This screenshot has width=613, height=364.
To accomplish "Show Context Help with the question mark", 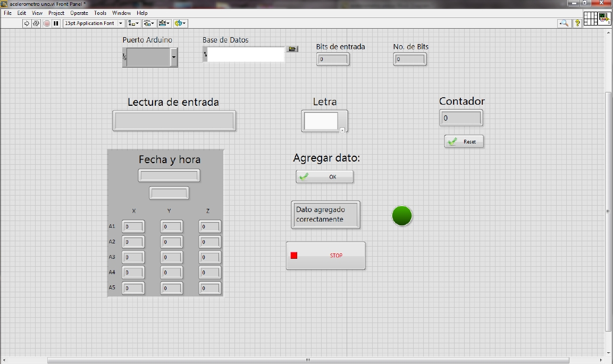I will 577,23.
